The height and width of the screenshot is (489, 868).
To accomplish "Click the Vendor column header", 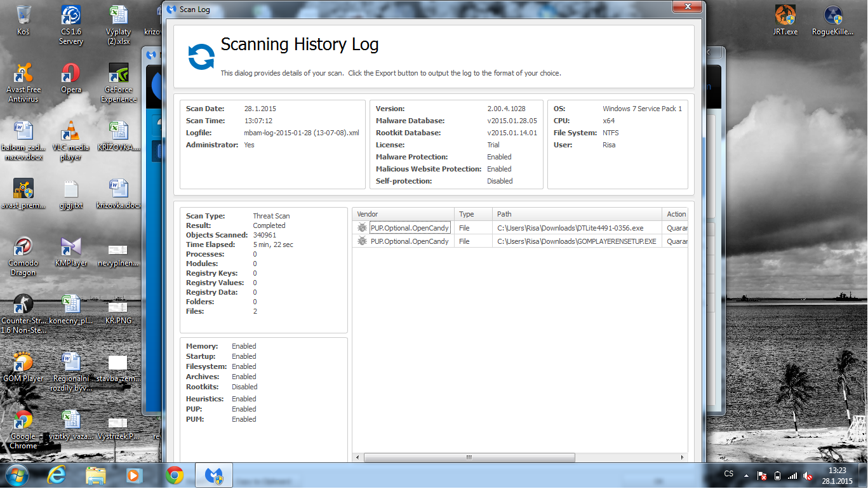I will click(x=403, y=214).
